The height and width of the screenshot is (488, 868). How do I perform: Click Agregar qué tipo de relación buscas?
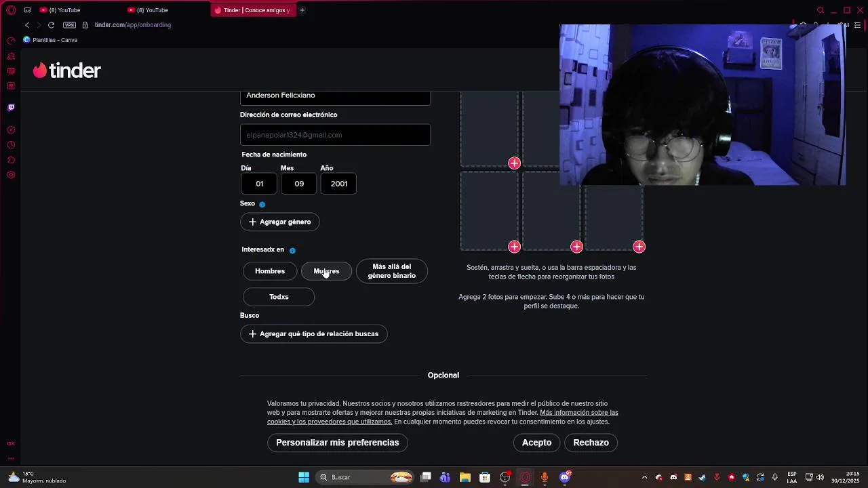(x=313, y=334)
